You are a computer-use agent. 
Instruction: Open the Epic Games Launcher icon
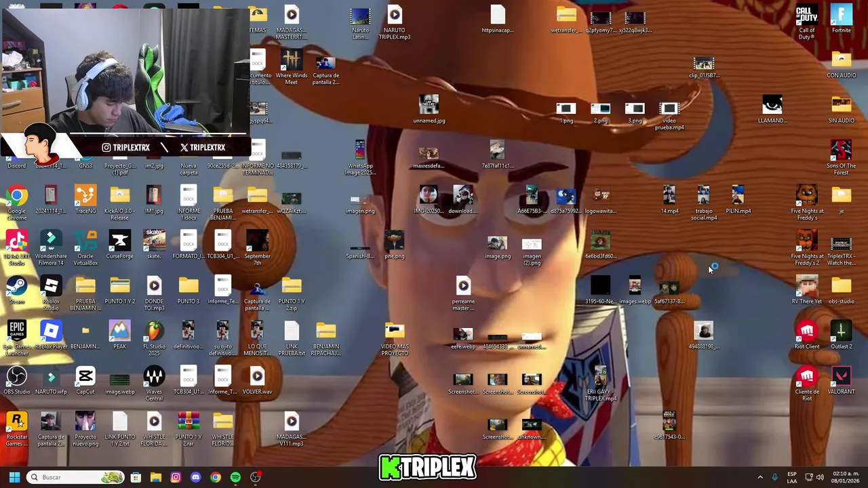pyautogui.click(x=17, y=338)
